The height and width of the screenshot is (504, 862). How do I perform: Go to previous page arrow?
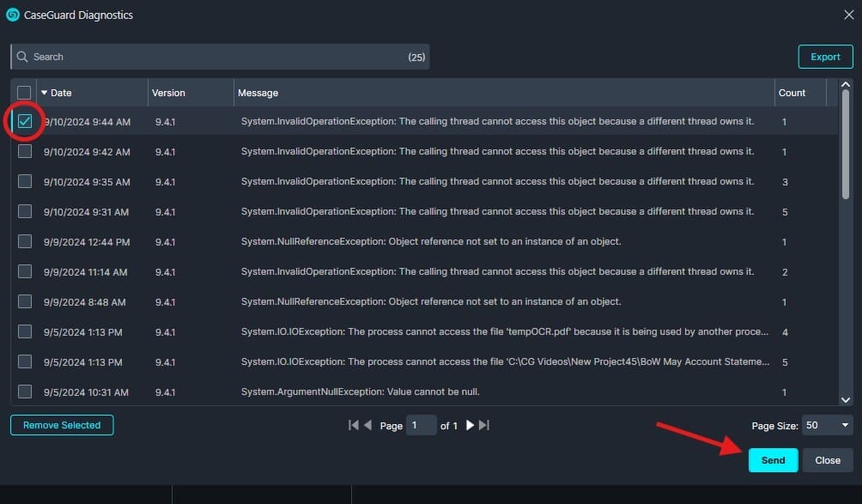point(367,425)
